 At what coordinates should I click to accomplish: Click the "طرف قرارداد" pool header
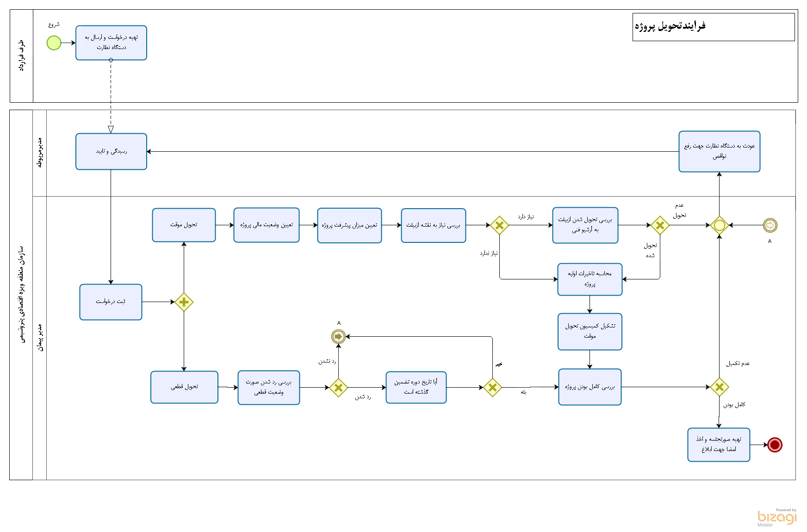tap(21, 56)
